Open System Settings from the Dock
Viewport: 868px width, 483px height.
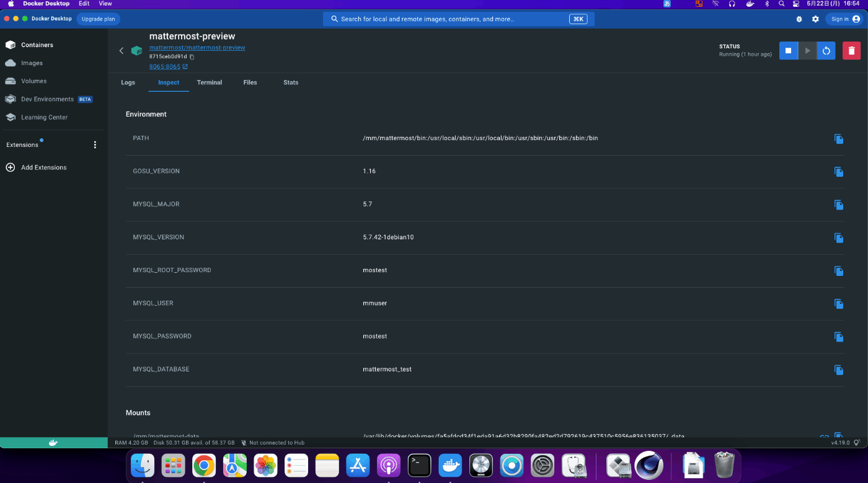pyautogui.click(x=542, y=465)
